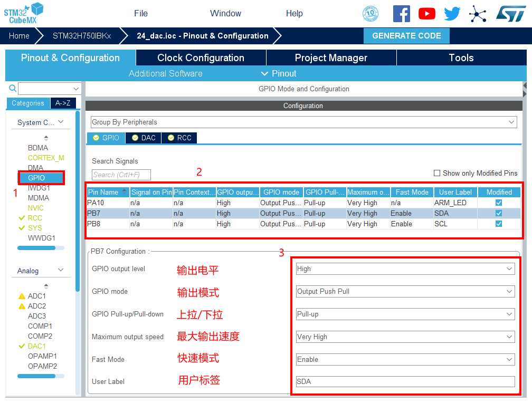This screenshot has height=403, width=532.
Task: Click the search magnifier icon in sidebar
Action: (13, 89)
